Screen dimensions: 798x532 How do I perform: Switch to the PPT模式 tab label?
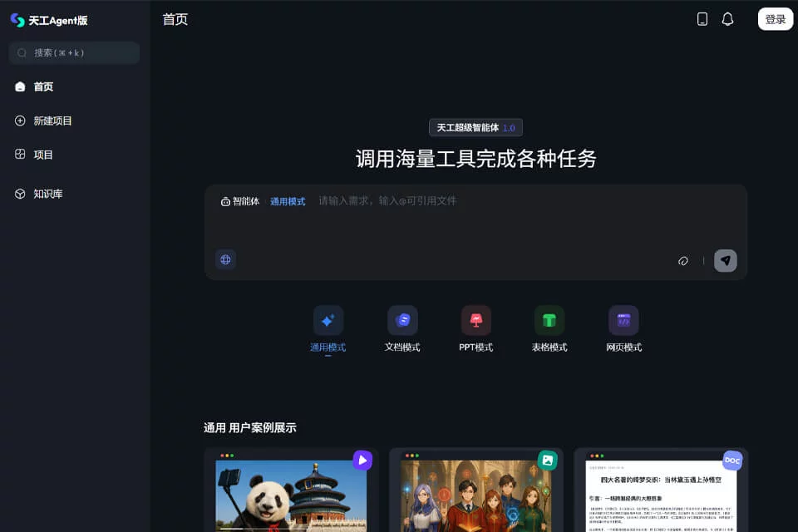click(475, 347)
